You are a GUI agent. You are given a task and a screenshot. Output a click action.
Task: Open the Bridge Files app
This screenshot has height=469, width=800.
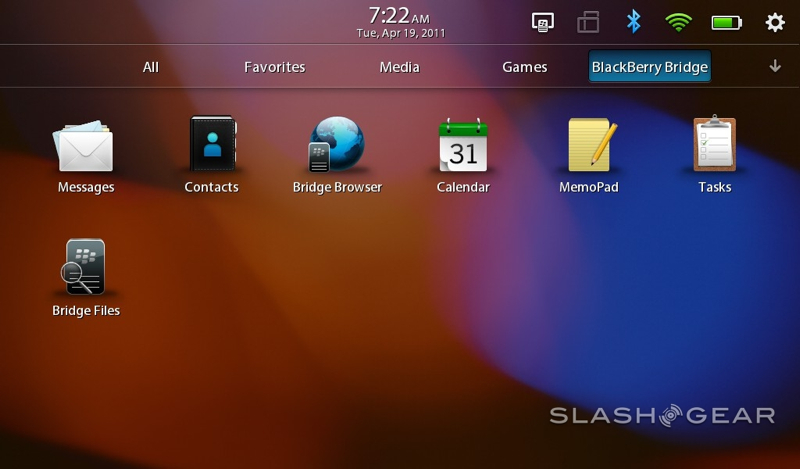(x=85, y=271)
